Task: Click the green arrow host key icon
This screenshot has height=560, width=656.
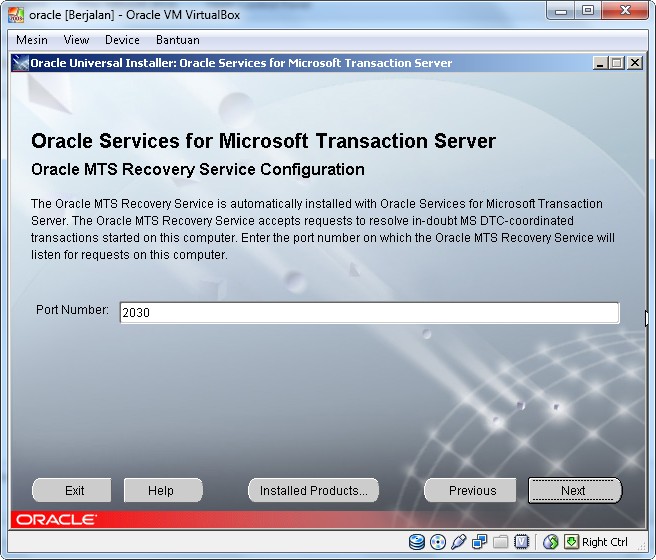Action: click(571, 542)
